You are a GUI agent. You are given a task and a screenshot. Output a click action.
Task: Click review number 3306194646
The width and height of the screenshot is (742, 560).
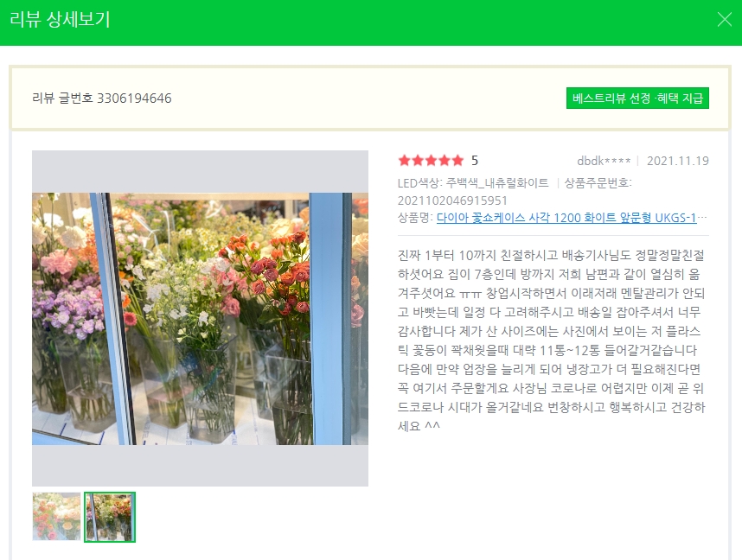[102, 98]
